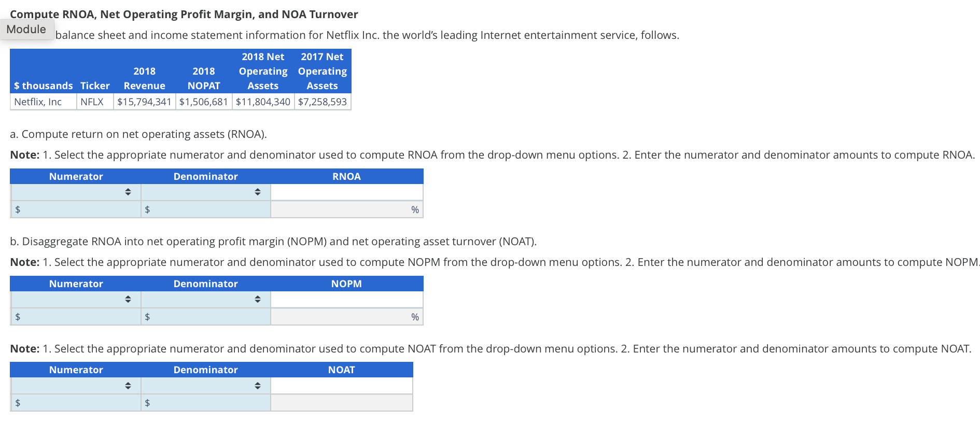The width and height of the screenshot is (980, 423).
Task: Click the NFLX ticker cell
Action: [95, 102]
